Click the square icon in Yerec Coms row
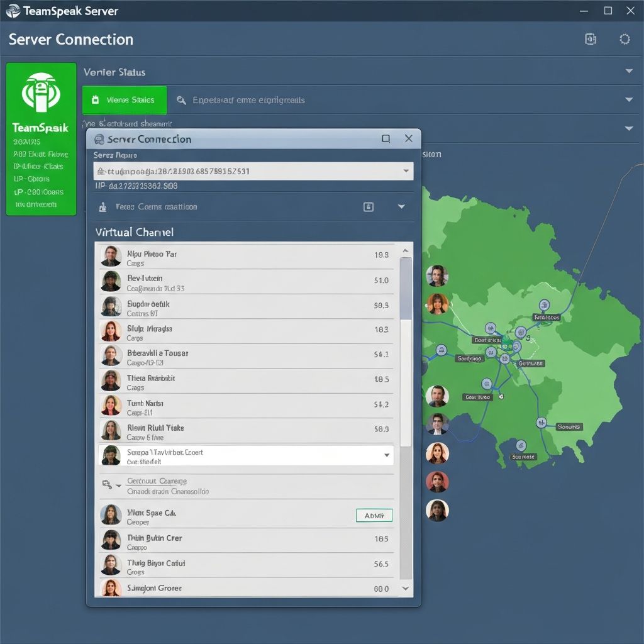This screenshot has height=644, width=644. click(x=369, y=207)
